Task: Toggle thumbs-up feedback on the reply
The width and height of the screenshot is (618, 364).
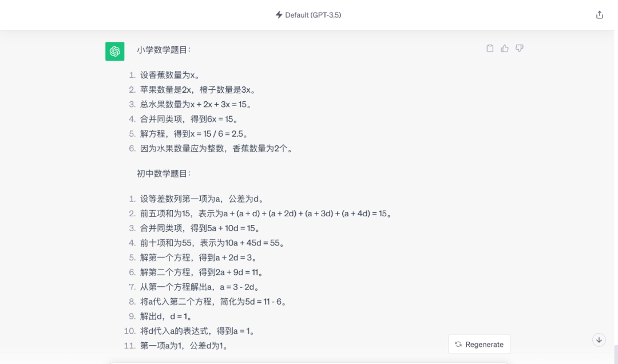Action: 504,48
